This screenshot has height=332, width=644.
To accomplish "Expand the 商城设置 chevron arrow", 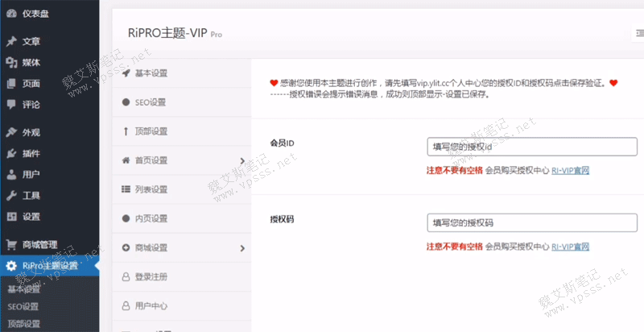I will (242, 247).
